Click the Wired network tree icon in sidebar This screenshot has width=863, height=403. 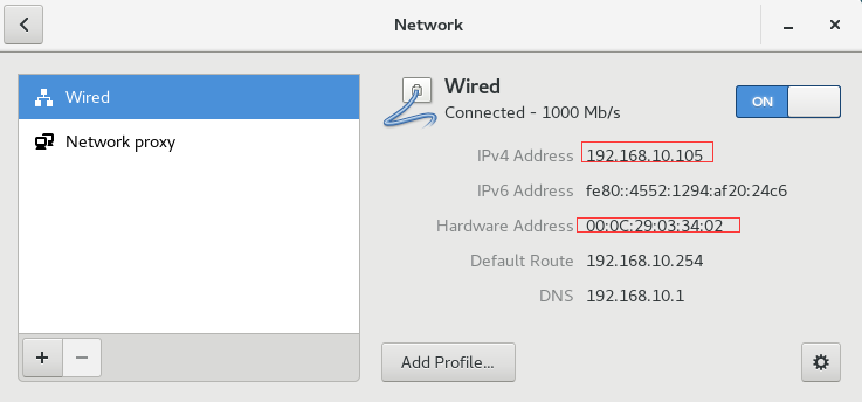pyautogui.click(x=43, y=97)
